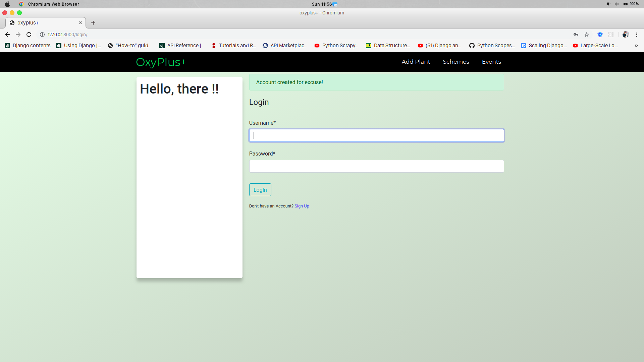The image size is (644, 362).
Task: Click the OxyPlus+ logo
Action: pos(161,62)
